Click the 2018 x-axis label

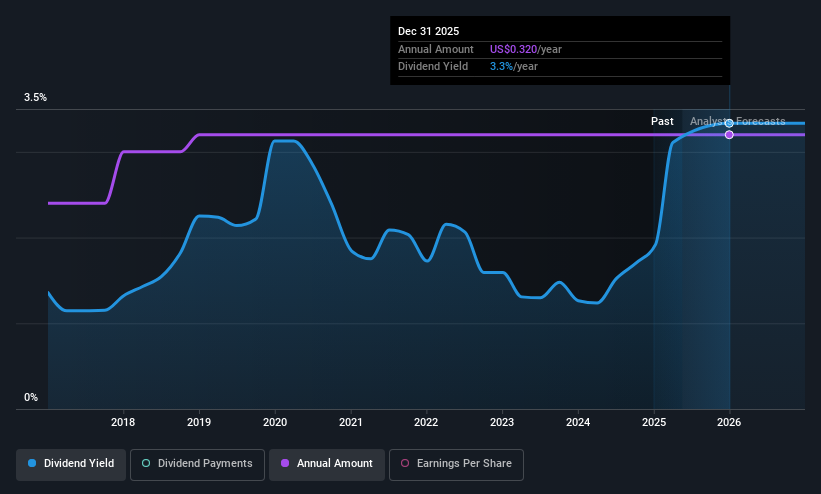pyautogui.click(x=123, y=422)
